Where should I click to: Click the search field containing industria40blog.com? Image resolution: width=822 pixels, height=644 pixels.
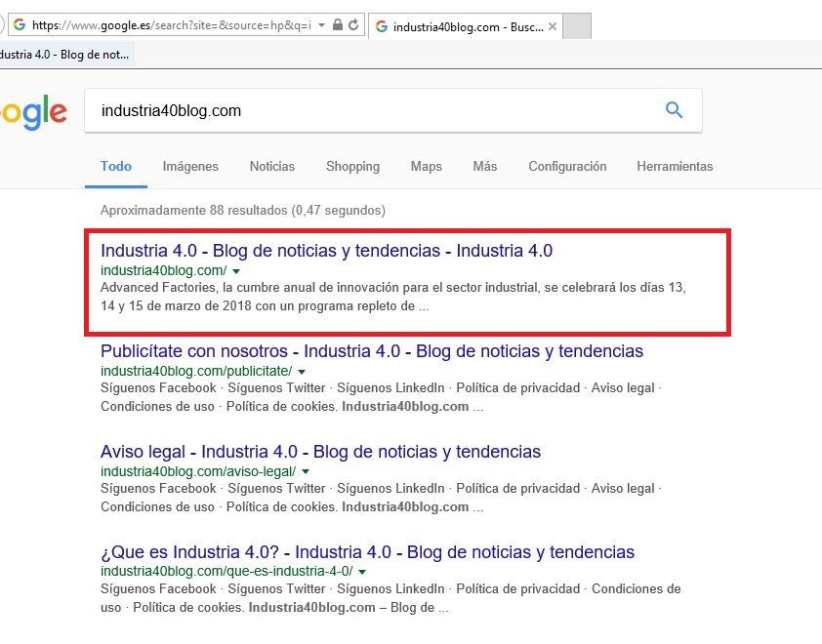pyautogui.click(x=393, y=110)
